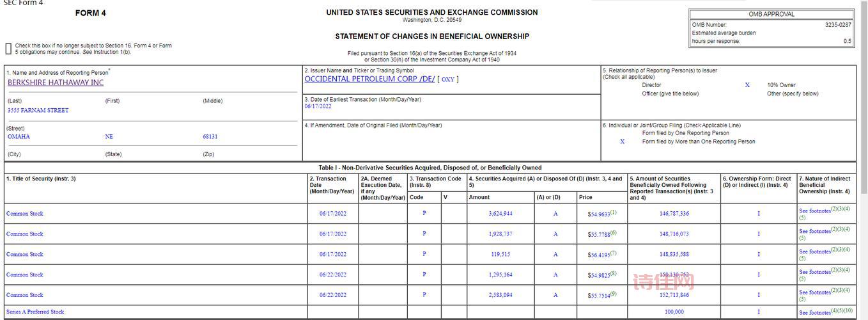
Task: Click the 10% Owner X mark
Action: coord(747,85)
